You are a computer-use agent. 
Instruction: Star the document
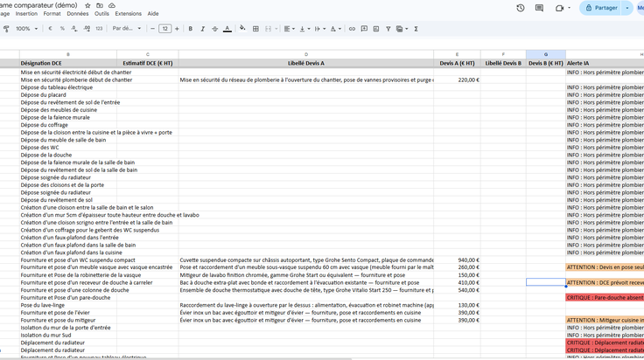coord(87,6)
